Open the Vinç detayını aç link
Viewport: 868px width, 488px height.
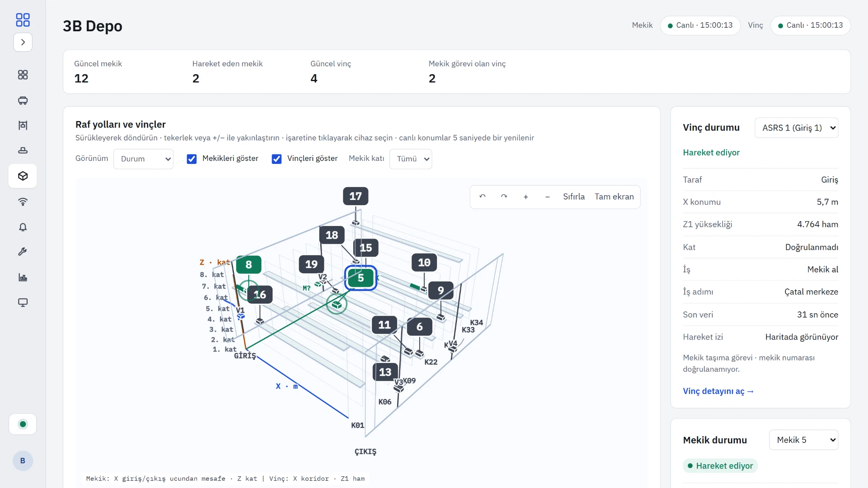[x=718, y=391]
